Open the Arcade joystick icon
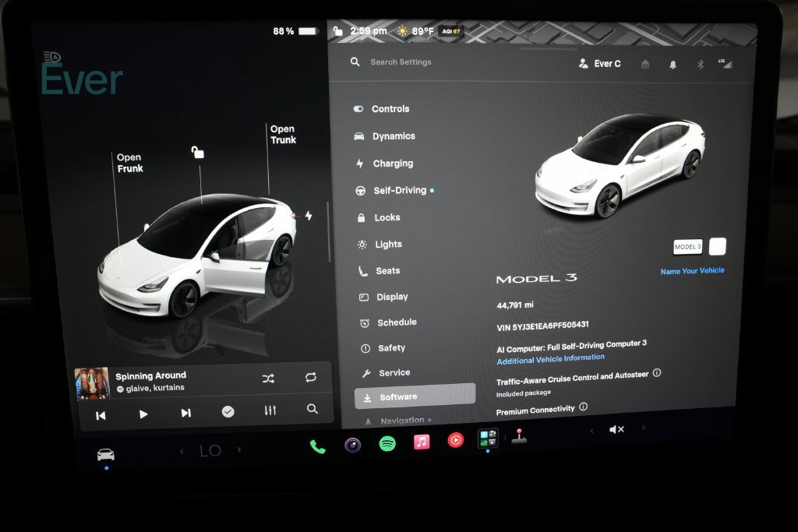The width and height of the screenshot is (798, 532). tap(519, 436)
